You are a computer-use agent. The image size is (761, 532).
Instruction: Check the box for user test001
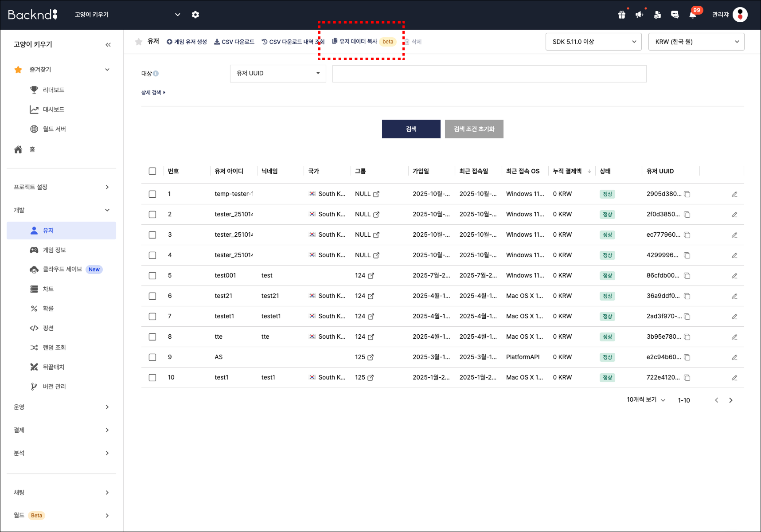pos(152,276)
